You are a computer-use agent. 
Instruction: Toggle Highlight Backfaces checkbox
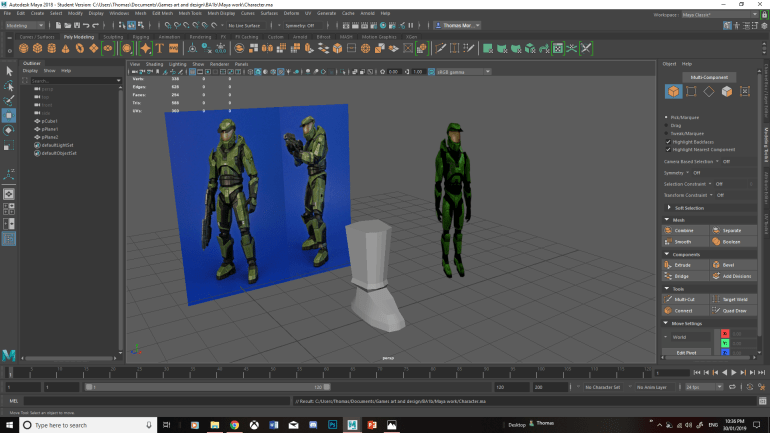tap(668, 141)
